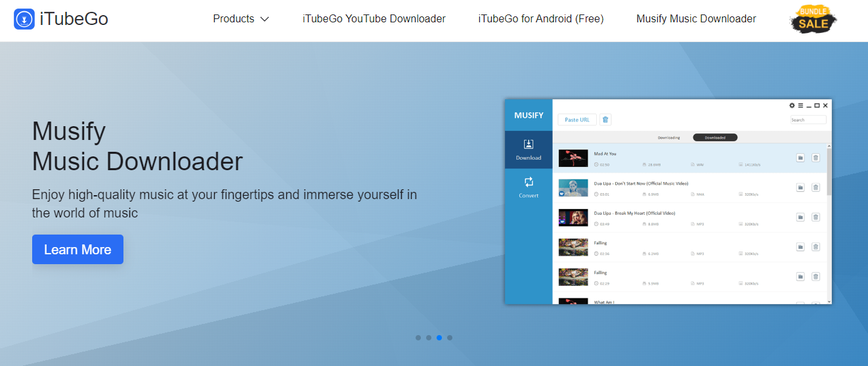Image resolution: width=868 pixels, height=366 pixels.
Task: Click the 'Musify Music Downloader' hero heading
Action: (137, 147)
